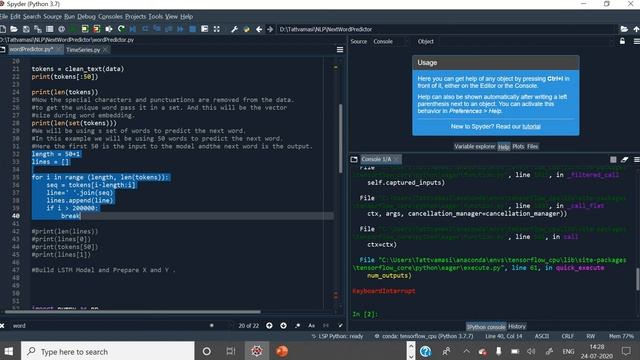Screen dimensions: 640x360
Task: Toggle fullscreen mode toolbar icon
Action: pos(216,29)
